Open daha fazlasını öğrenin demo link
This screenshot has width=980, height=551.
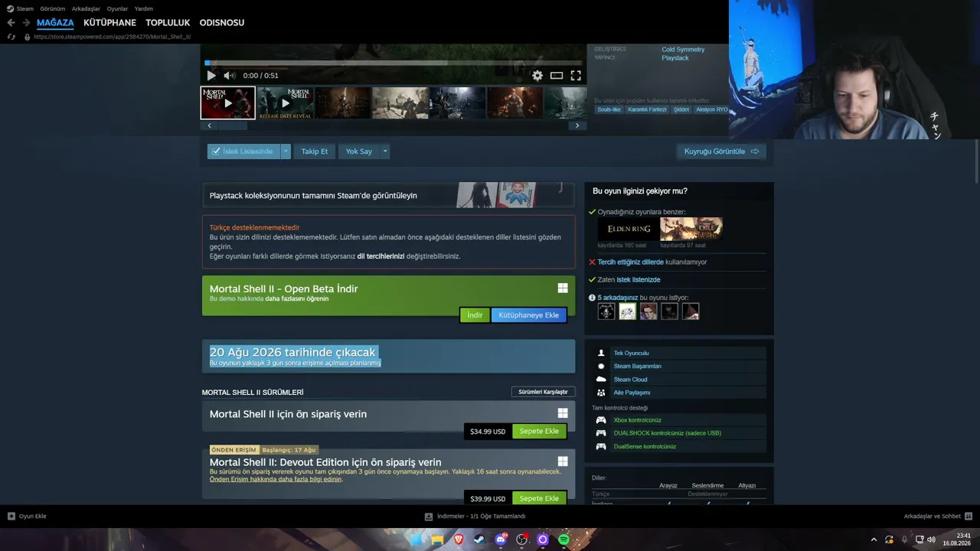tap(296, 299)
